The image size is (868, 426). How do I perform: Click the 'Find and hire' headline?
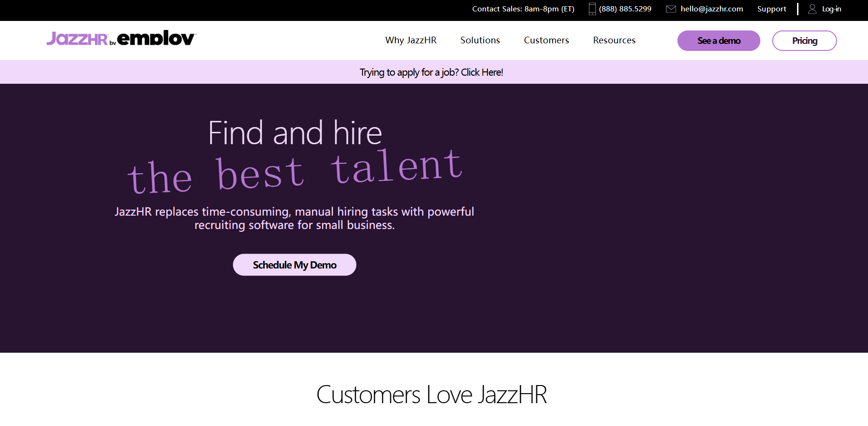[295, 133]
